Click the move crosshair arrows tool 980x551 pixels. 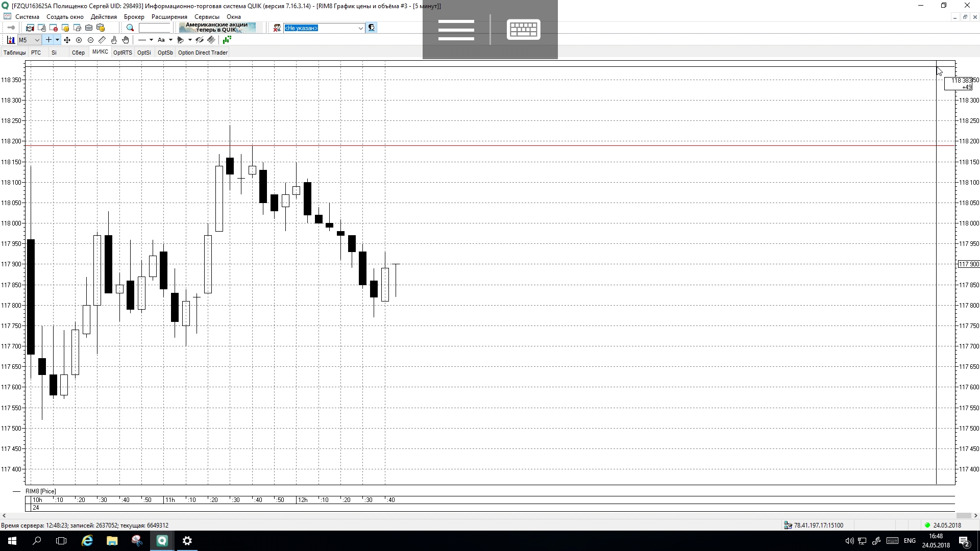click(x=67, y=40)
